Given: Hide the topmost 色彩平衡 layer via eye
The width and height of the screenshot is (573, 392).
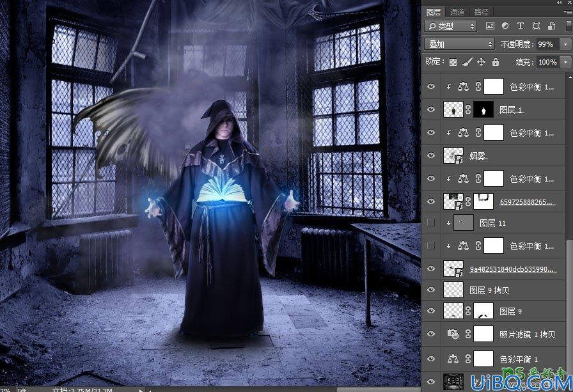Looking at the screenshot, I should [431, 86].
